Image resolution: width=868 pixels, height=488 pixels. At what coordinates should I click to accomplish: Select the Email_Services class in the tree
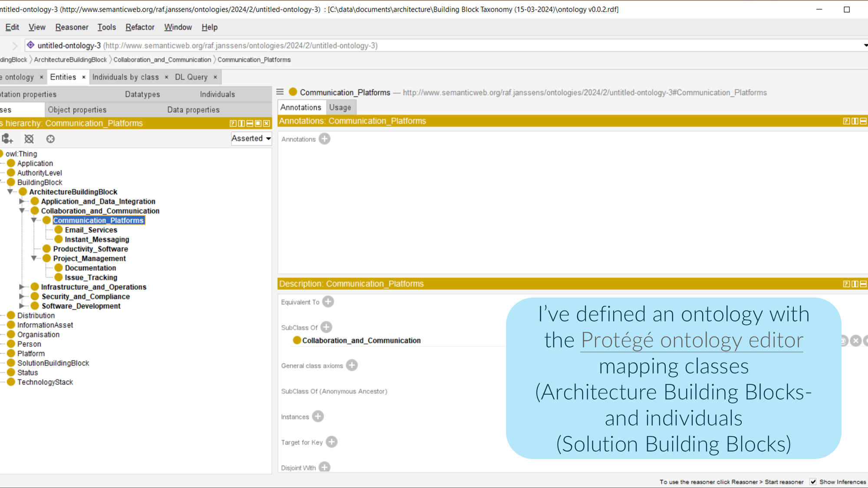[91, 230]
